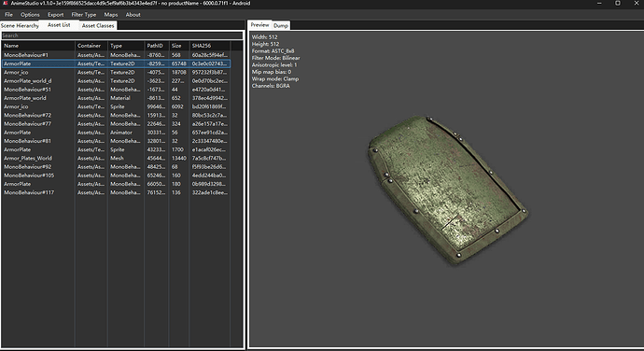This screenshot has height=351, width=644.
Task: Select the ArmorPlate_world_d asset row
Action: coord(117,81)
